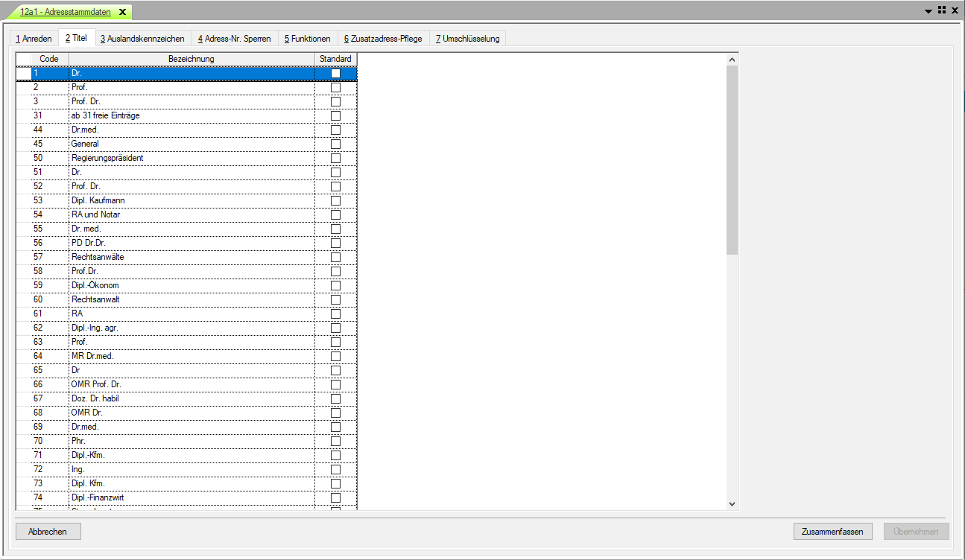Viewport: 965px width, 560px height.
Task: Click the vertical scrollbar thumb
Action: pyautogui.click(x=732, y=159)
